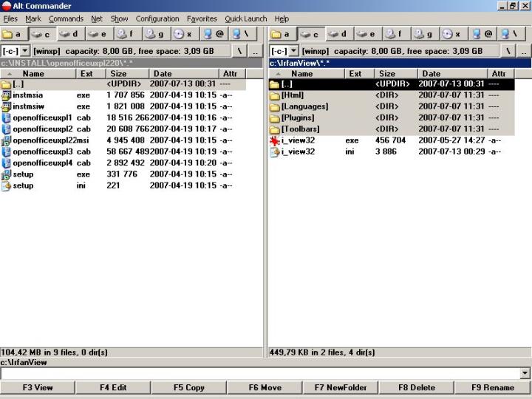The image size is (532, 399).
Task: Select drive c in right panel
Action: [x=310, y=34]
